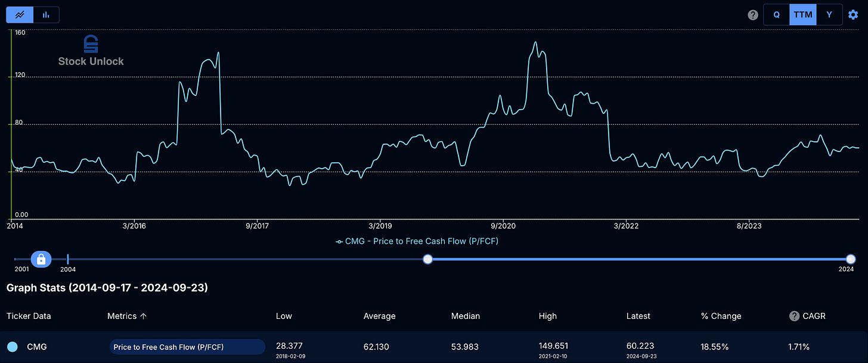Click the Median value 53.983
This screenshot has width=868, height=363.
[x=464, y=346]
